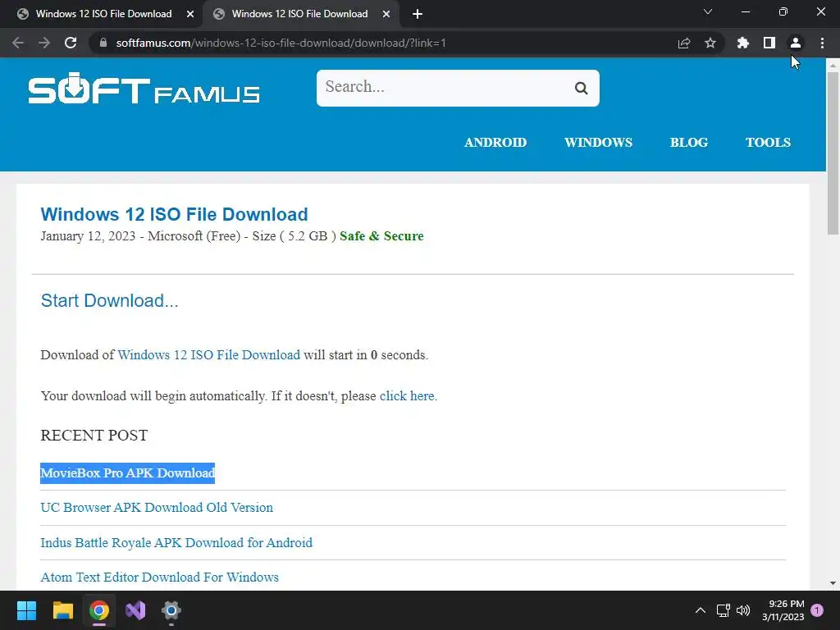
Task: Open the network status icon
Action: 724,610
